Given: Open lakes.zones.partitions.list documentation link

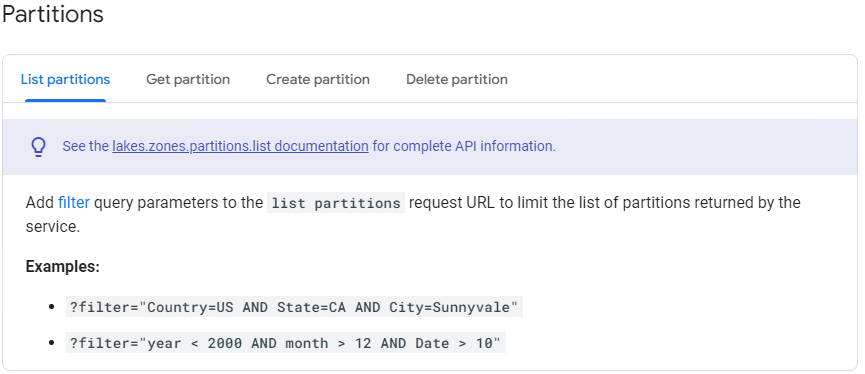Looking at the screenshot, I should pos(240,146).
